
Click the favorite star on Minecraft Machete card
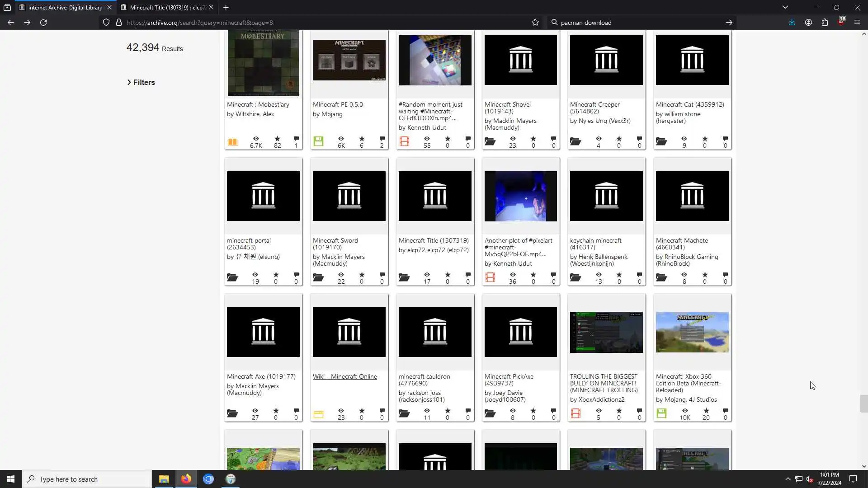click(705, 275)
